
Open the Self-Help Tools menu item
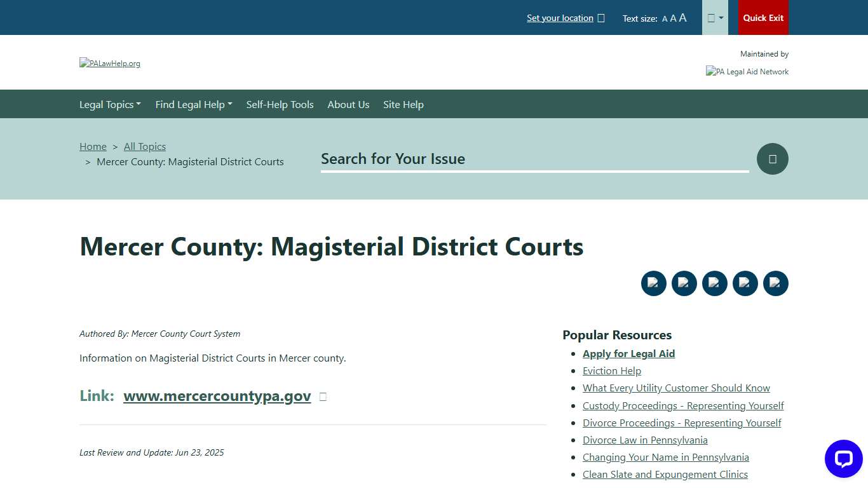(280, 104)
